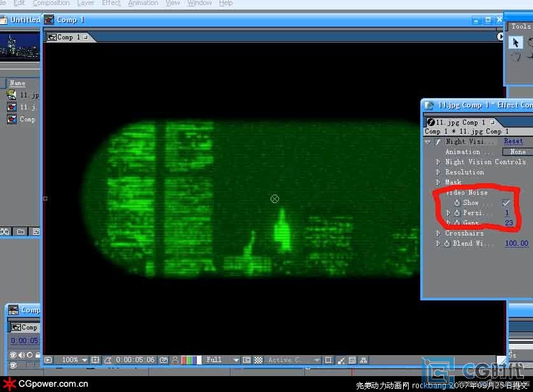533x392 pixels.
Task: Click the Comp 1 tab menu square
Action: tap(85, 37)
